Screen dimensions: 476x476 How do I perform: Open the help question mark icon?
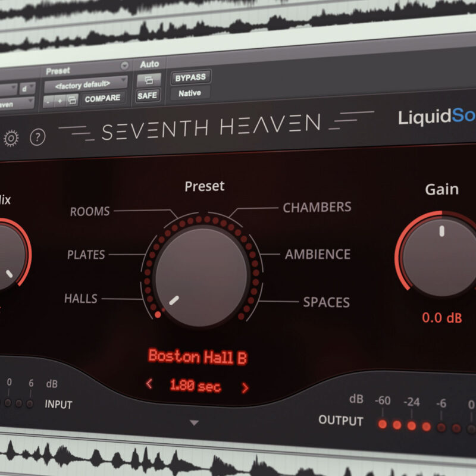click(x=37, y=137)
